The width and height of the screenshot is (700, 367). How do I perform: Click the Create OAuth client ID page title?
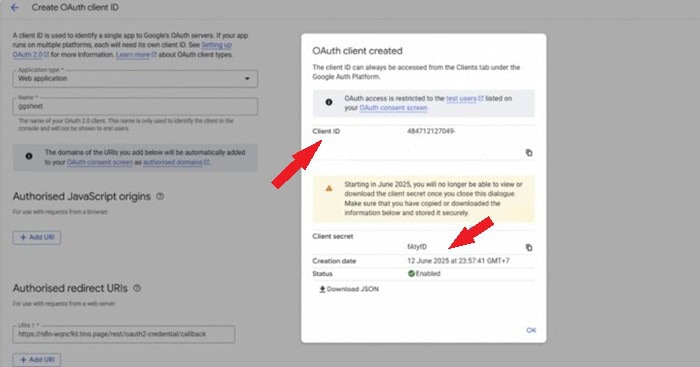pos(75,8)
